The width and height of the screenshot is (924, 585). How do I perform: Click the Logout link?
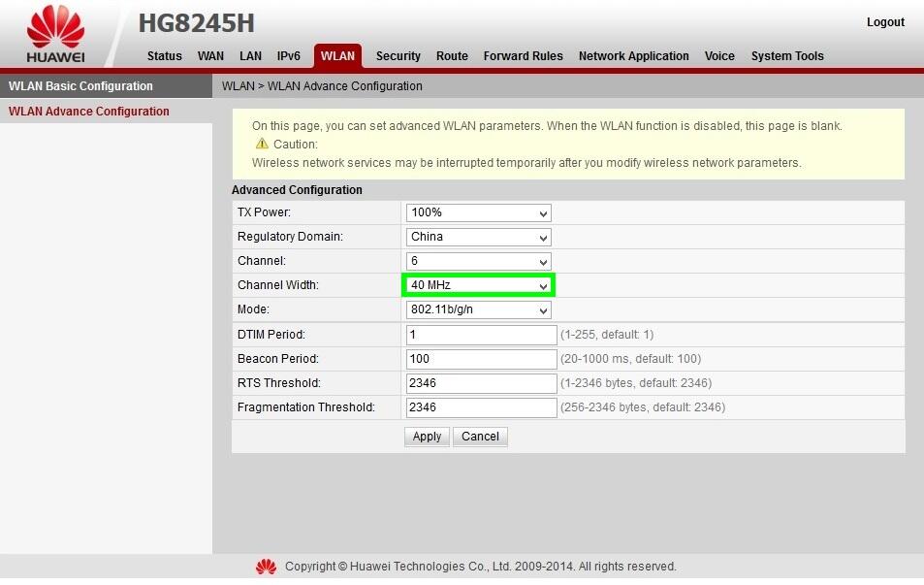click(x=884, y=22)
